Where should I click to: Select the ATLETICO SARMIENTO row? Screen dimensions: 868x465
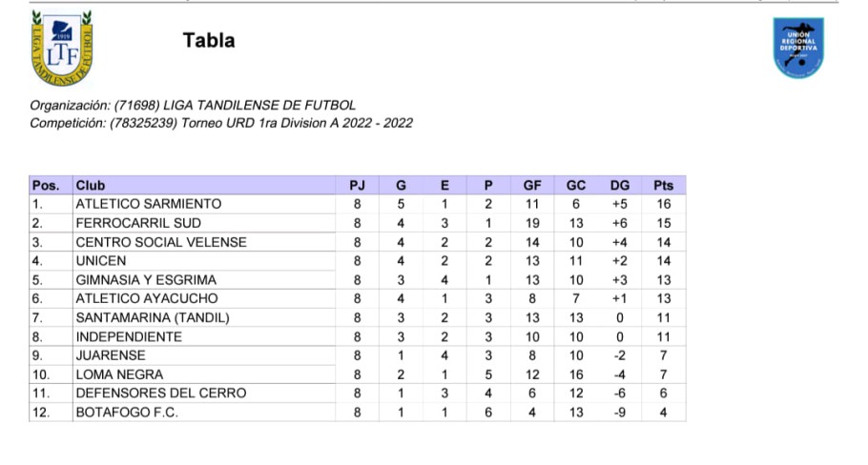[358, 204]
